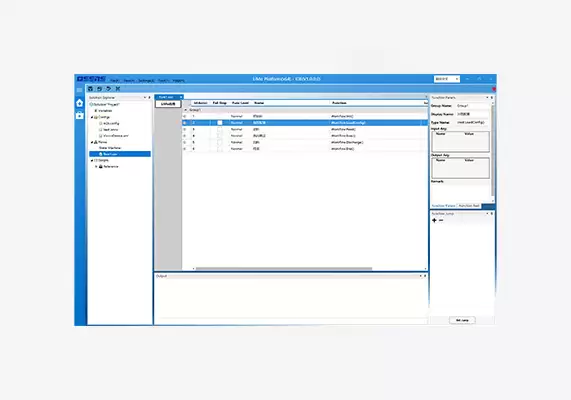Click the hamburger menu icon at sidebar top
The height and width of the screenshot is (400, 571).
click(x=79, y=90)
